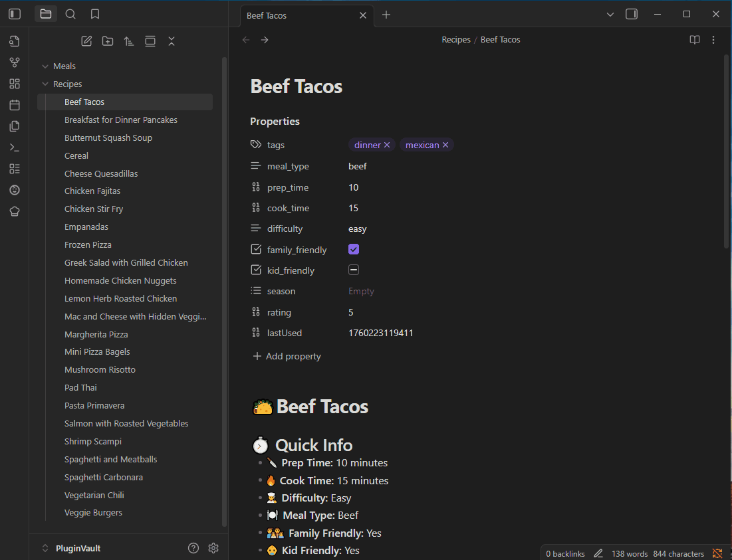Open templates icon in ribbon
732x560 pixels.
pos(15,126)
